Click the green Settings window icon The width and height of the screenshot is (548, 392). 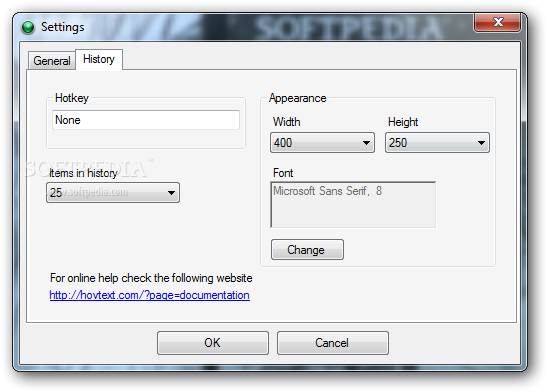tap(28, 27)
